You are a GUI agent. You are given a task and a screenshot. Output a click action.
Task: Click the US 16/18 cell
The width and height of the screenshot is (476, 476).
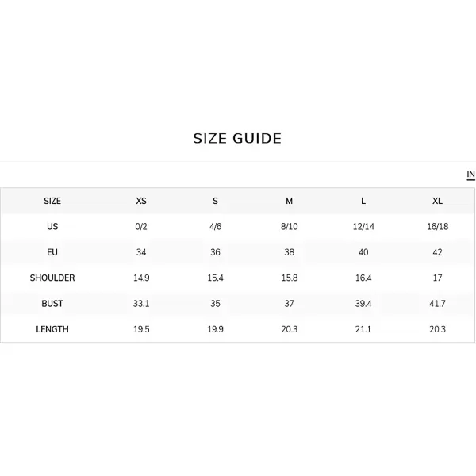(x=437, y=226)
